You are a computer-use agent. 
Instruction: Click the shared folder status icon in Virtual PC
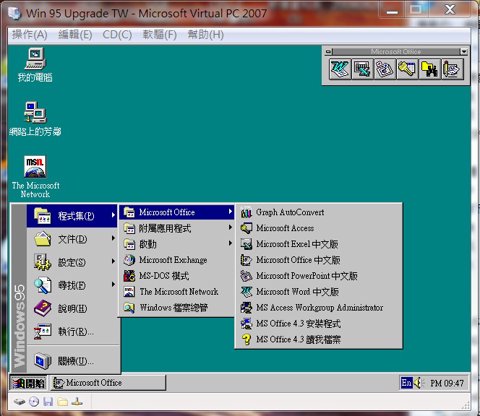[62, 402]
